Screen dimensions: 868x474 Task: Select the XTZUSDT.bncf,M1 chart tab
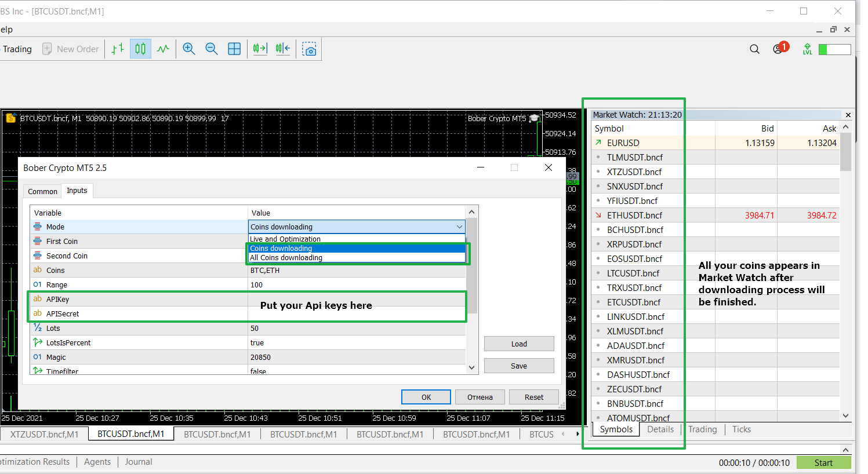pyautogui.click(x=44, y=434)
